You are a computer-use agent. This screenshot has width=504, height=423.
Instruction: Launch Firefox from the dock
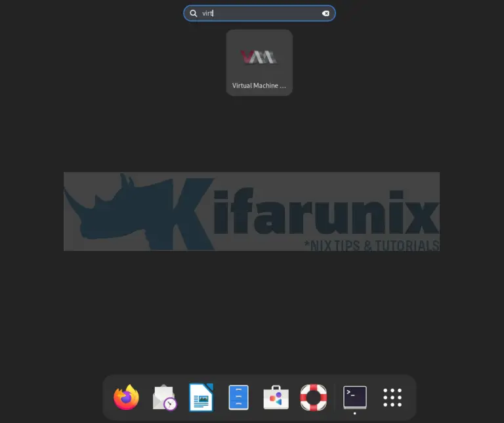[127, 397]
